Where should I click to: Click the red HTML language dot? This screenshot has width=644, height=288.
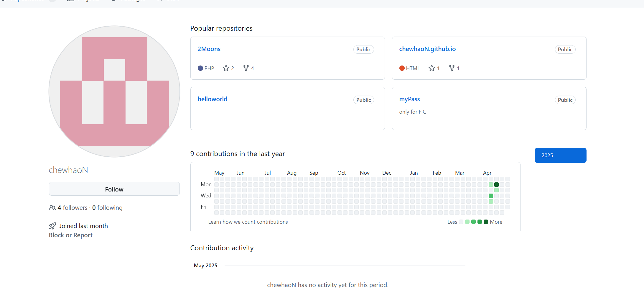point(402,68)
